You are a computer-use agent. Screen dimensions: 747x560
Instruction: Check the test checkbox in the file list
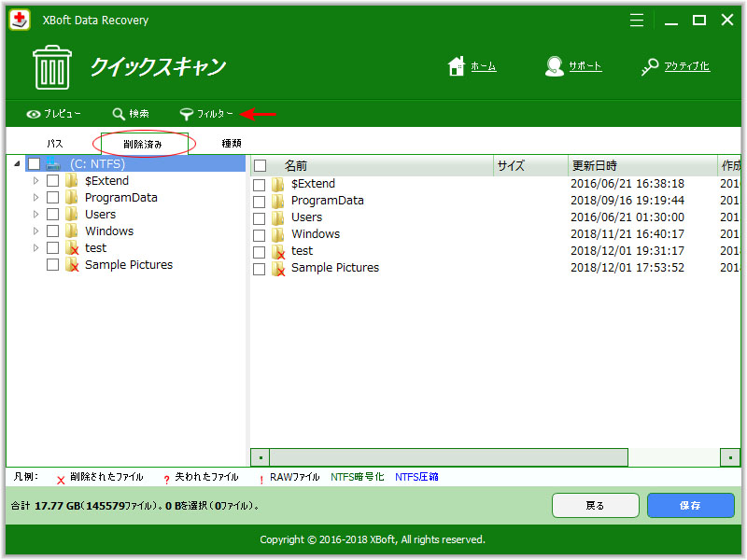pyautogui.click(x=260, y=252)
